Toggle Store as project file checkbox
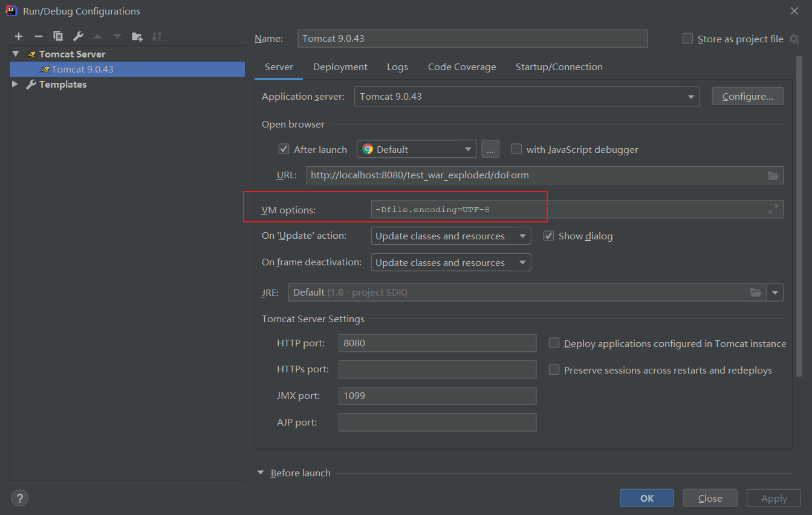Image resolution: width=812 pixels, height=515 pixels. [687, 39]
